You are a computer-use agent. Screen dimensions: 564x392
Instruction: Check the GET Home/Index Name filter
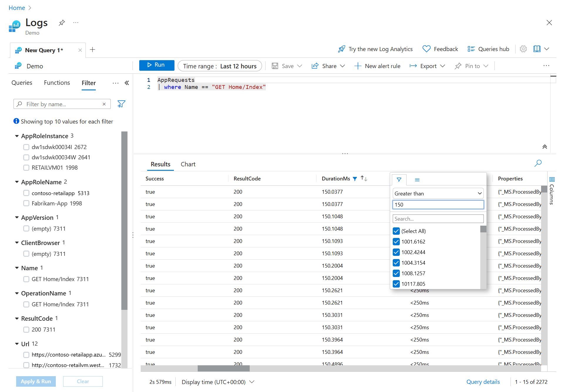click(26, 279)
